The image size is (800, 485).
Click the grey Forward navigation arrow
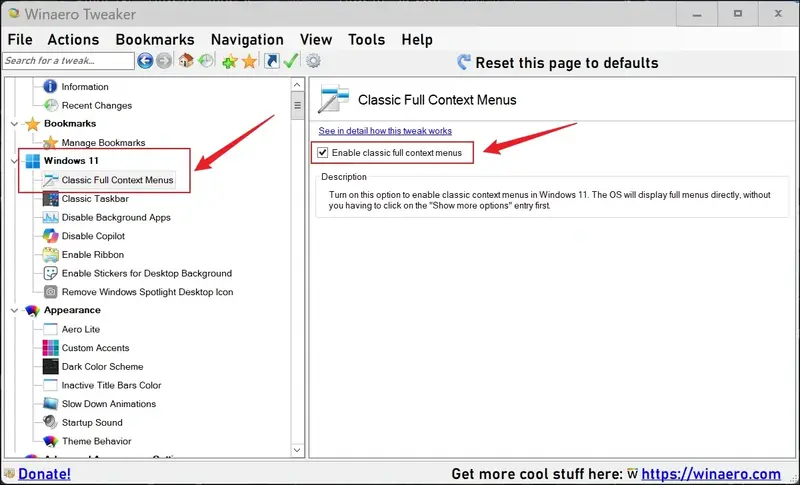164,61
